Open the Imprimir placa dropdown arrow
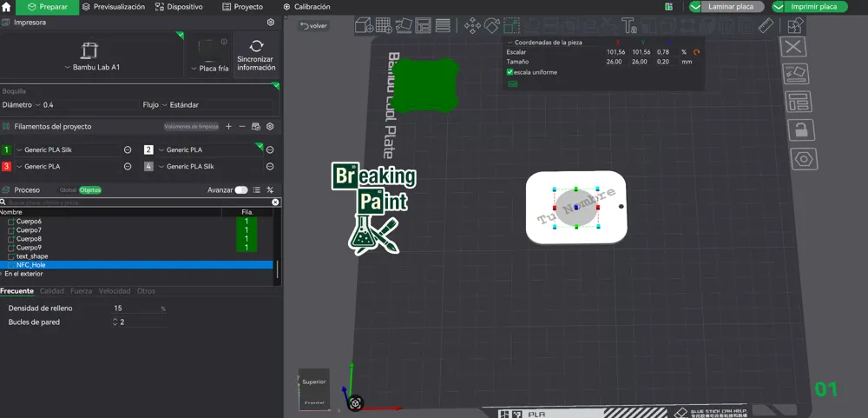The image size is (868, 418). (779, 7)
